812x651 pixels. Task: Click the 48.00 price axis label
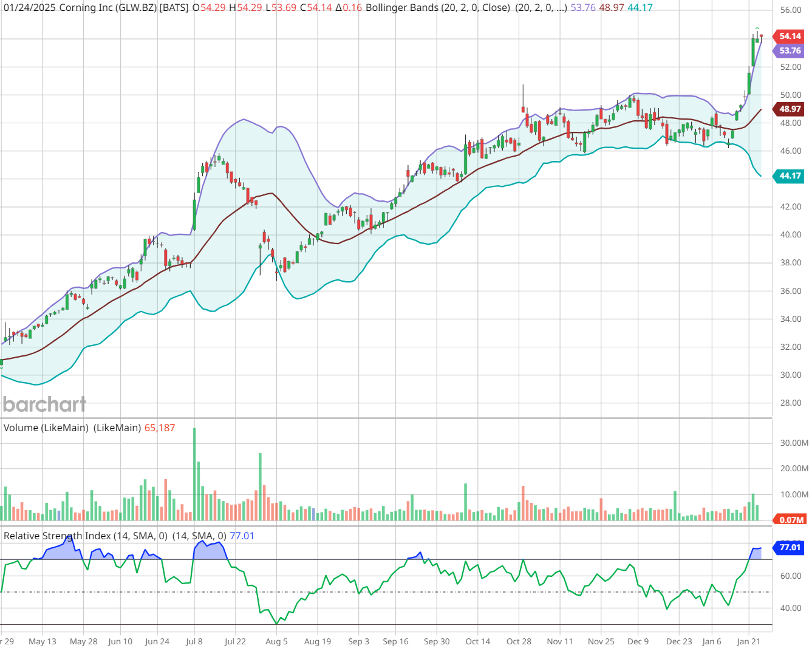click(x=791, y=123)
